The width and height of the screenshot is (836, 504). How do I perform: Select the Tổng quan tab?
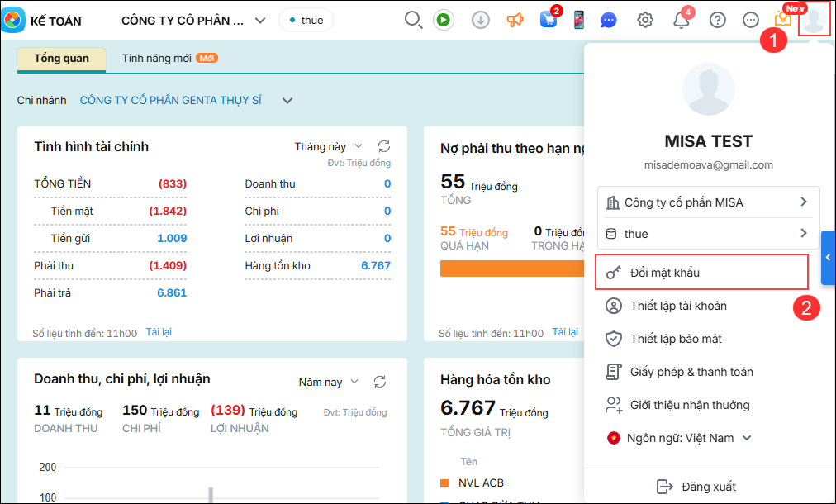(62, 59)
